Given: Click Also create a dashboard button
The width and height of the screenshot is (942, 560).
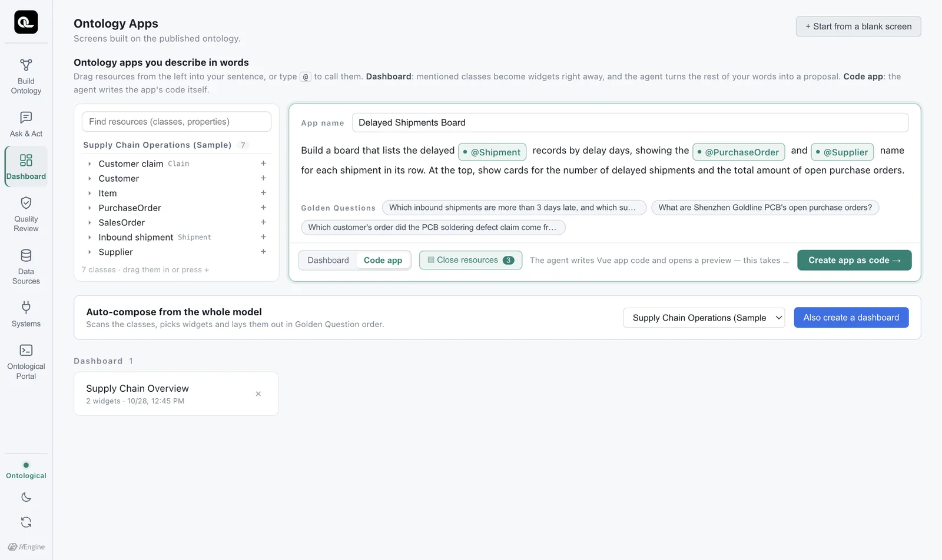Looking at the screenshot, I should [851, 318].
